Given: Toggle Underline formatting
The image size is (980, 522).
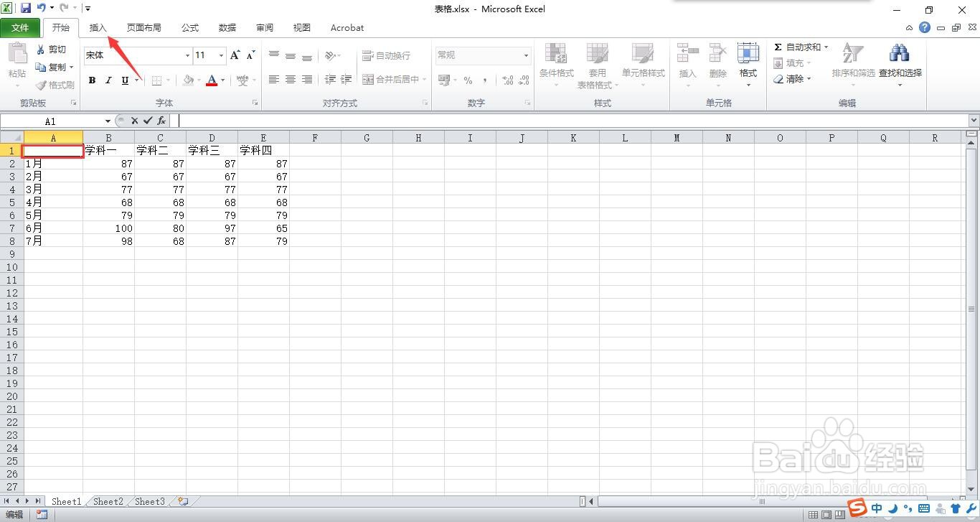Looking at the screenshot, I should pos(125,80).
